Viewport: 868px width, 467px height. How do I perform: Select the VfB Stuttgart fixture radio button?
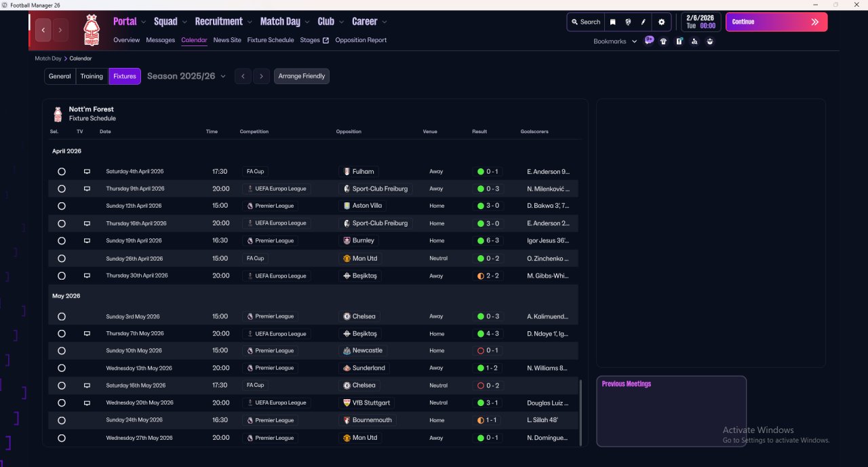[62, 403]
